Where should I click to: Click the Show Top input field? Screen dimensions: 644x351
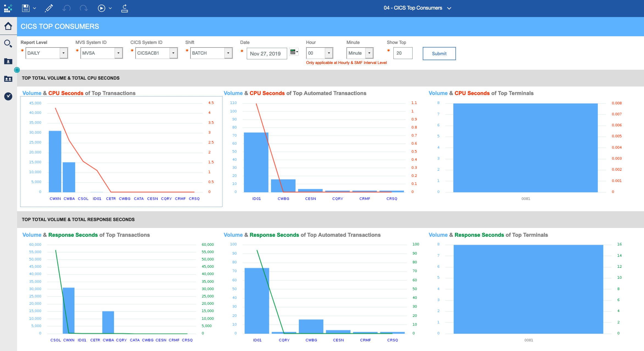[x=403, y=53]
